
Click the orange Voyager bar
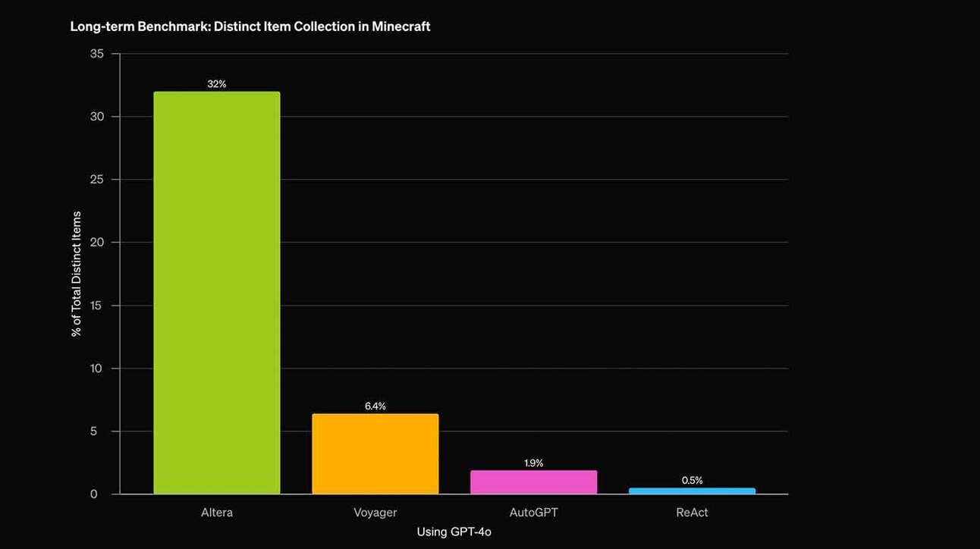[x=375, y=454]
